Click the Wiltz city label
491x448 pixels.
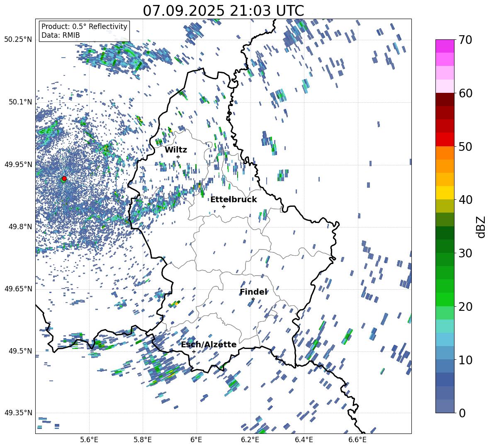coord(176,150)
